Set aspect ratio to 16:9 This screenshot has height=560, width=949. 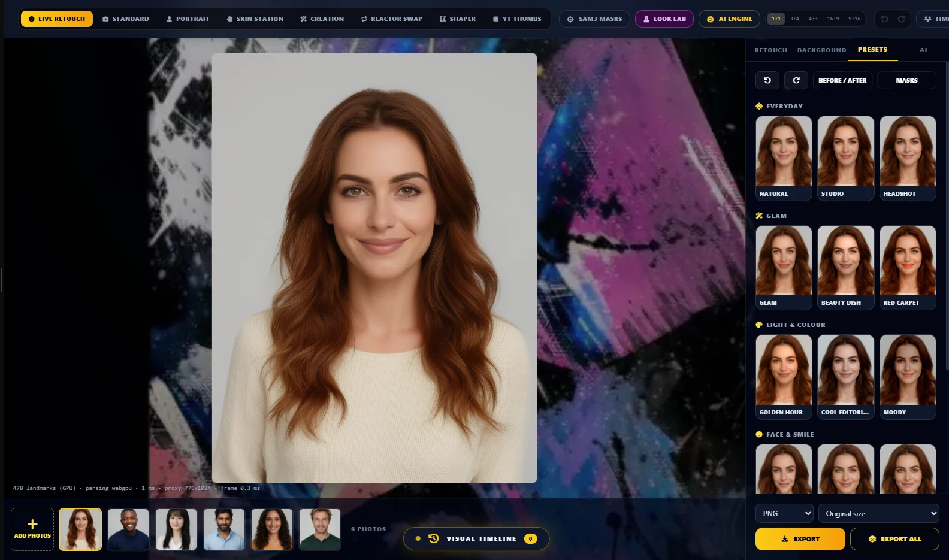[833, 19]
